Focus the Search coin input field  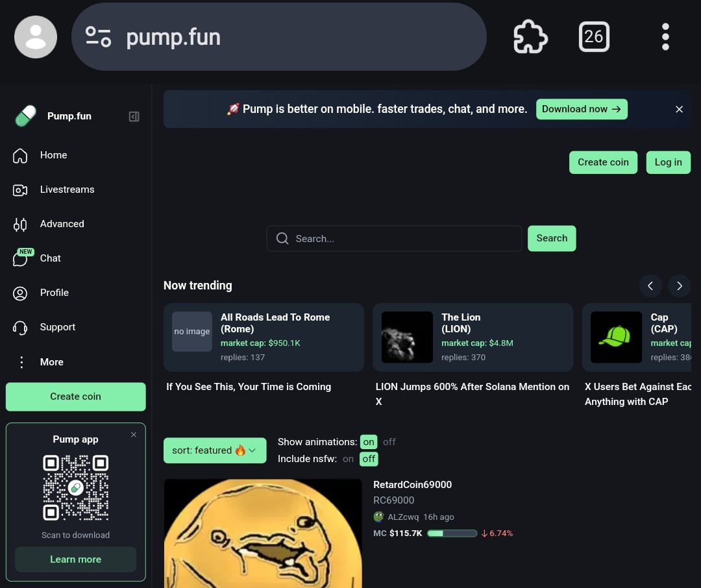[x=394, y=238]
